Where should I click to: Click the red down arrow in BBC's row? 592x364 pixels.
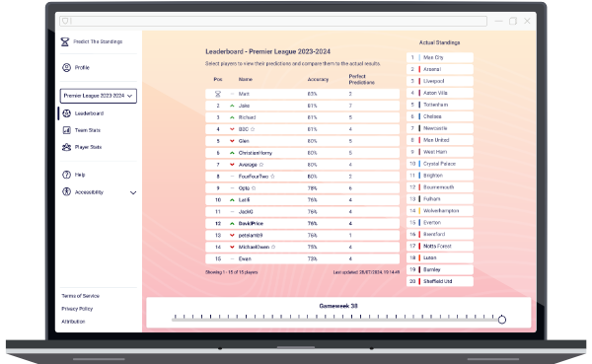point(232,129)
